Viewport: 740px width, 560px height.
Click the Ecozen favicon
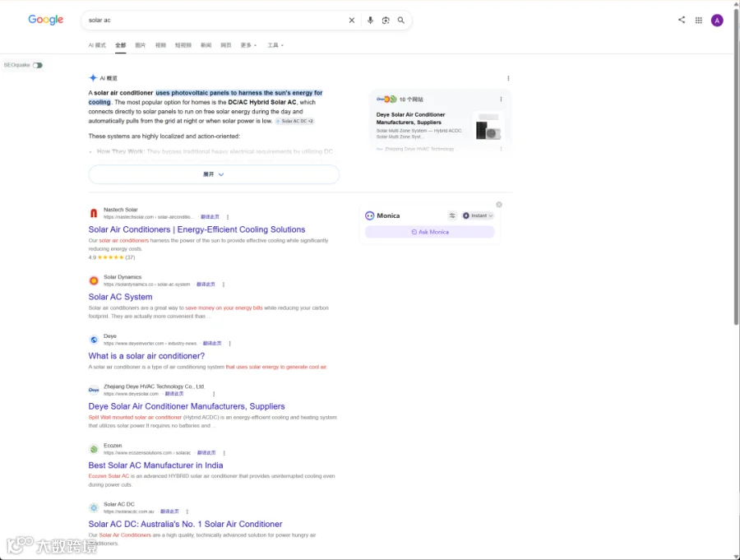pyautogui.click(x=94, y=449)
